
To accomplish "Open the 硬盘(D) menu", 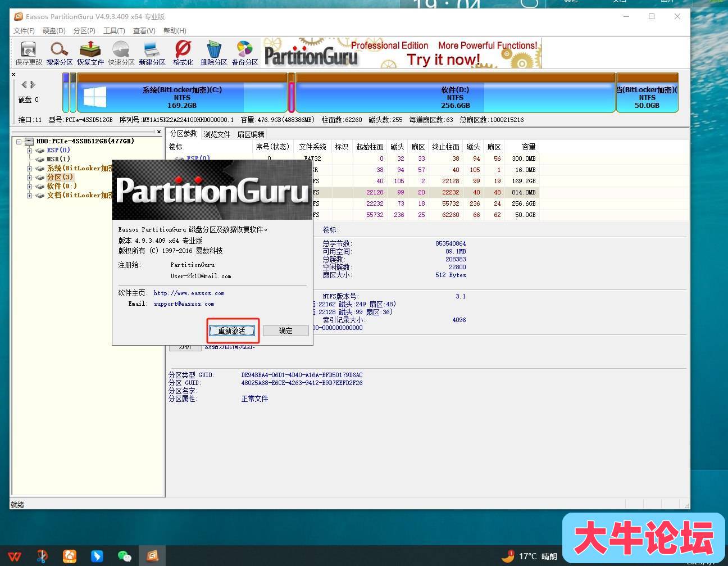I will click(x=54, y=31).
